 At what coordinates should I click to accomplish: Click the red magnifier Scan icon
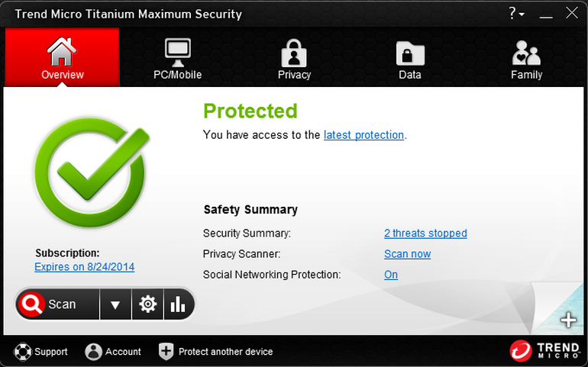point(32,304)
